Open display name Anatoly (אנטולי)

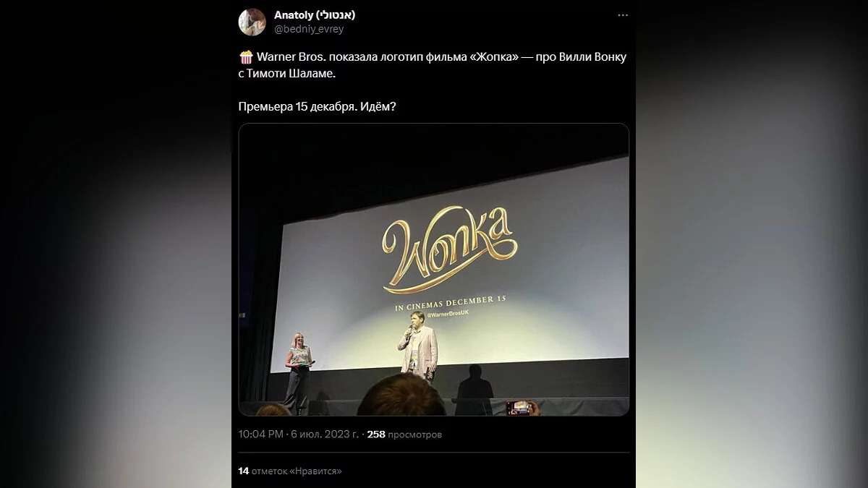click(x=315, y=15)
